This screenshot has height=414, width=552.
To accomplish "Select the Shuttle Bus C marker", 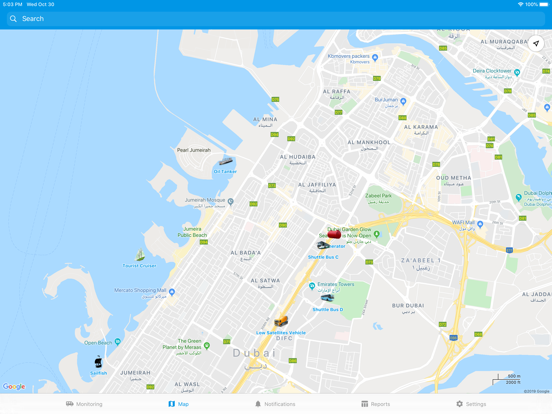I will pyautogui.click(x=323, y=245).
